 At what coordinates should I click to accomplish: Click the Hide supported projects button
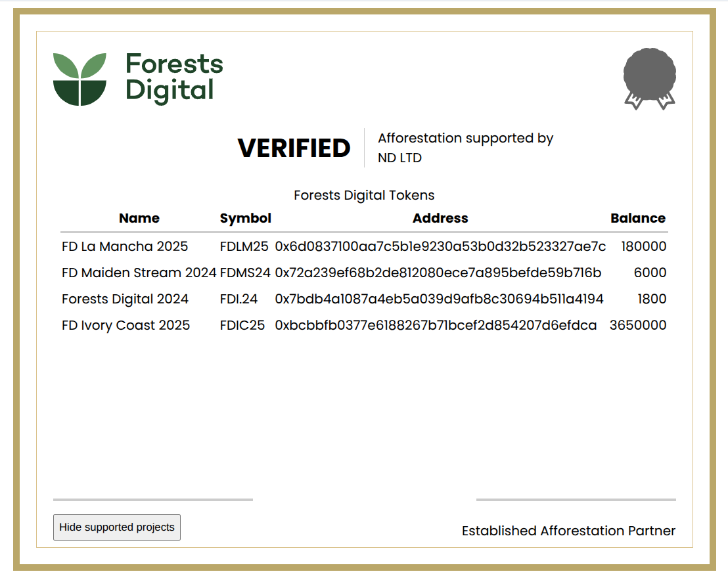[116, 527]
